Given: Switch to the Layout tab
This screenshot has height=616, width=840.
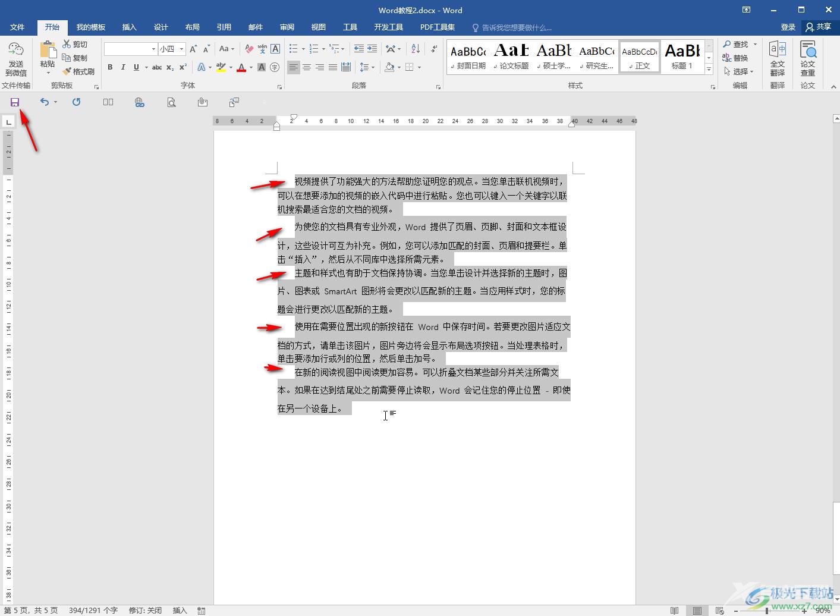Looking at the screenshot, I should click(192, 27).
